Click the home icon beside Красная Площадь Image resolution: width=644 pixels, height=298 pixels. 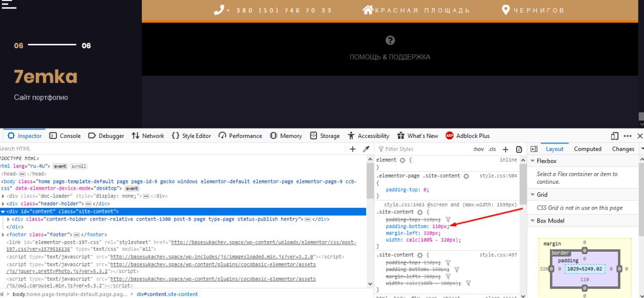pyautogui.click(x=368, y=10)
